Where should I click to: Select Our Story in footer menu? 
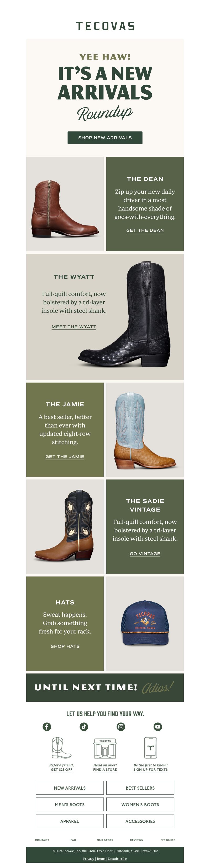(x=105, y=840)
